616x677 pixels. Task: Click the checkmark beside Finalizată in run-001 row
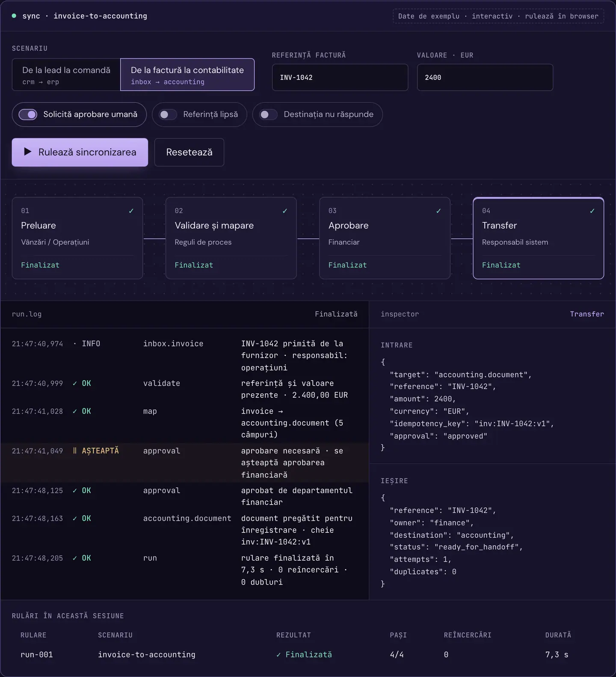[278, 655]
